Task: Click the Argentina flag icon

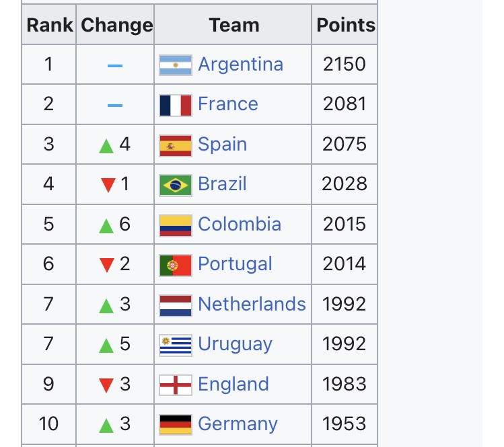Action: coord(176,65)
